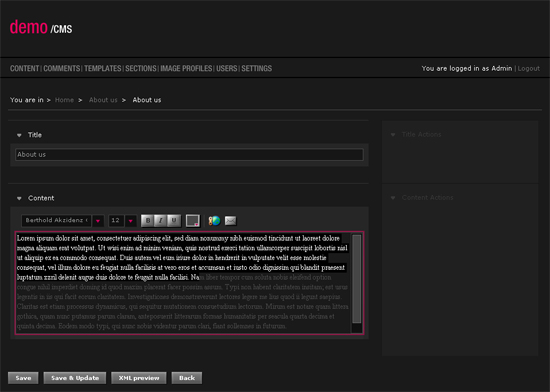Open the font family dropdown arrow
Image resolution: width=550 pixels, height=392 pixels.
pos(98,221)
